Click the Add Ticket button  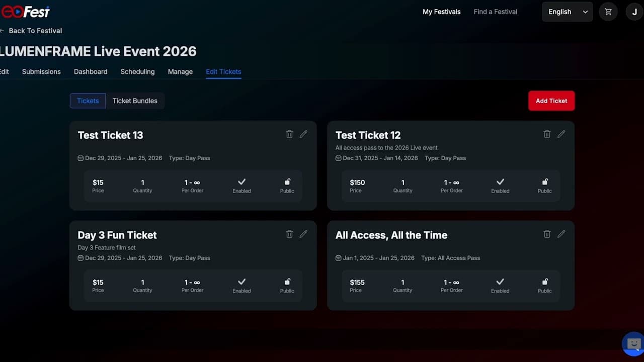point(551,101)
